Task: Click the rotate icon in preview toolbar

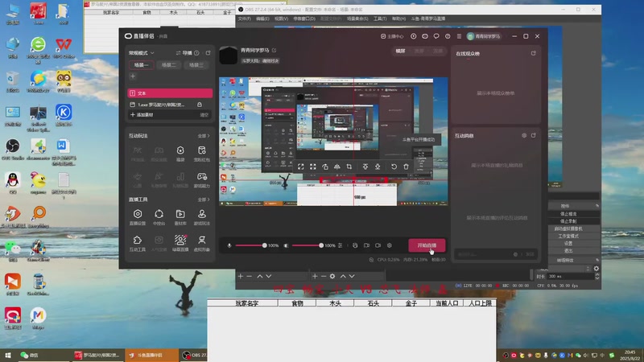Action: coord(325,167)
